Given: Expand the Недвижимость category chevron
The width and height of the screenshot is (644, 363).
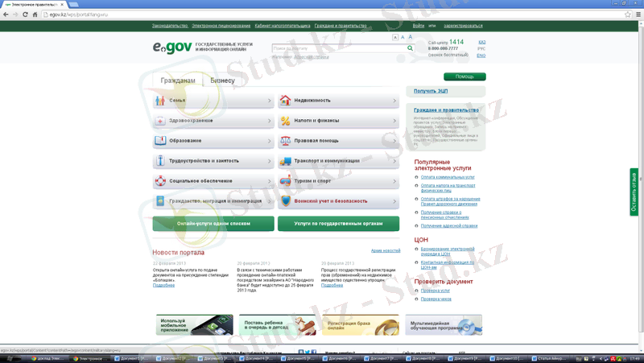Looking at the screenshot, I should (x=394, y=101).
